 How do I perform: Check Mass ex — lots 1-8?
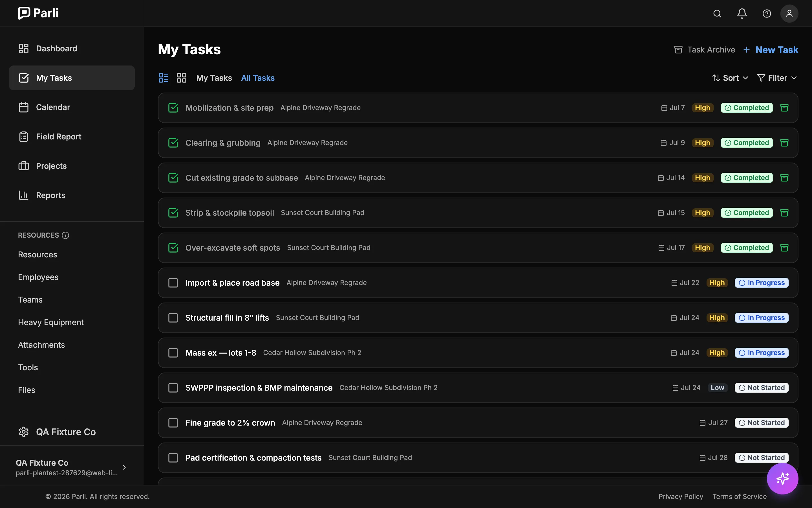point(173,353)
